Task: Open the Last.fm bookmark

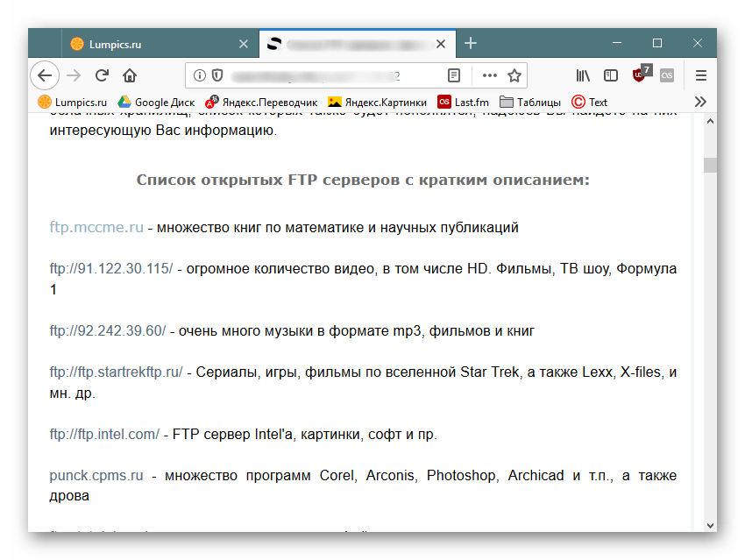Action: 463,102
